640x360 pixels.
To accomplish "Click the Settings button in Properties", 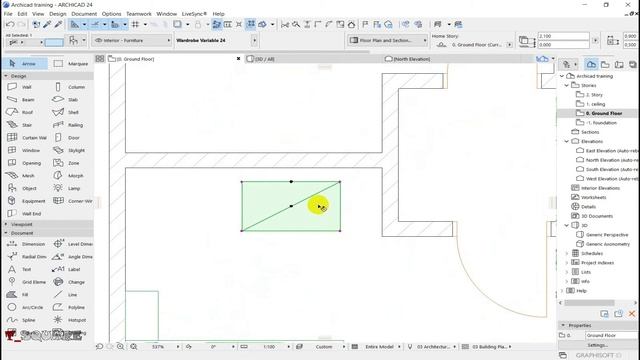I will [598, 345].
